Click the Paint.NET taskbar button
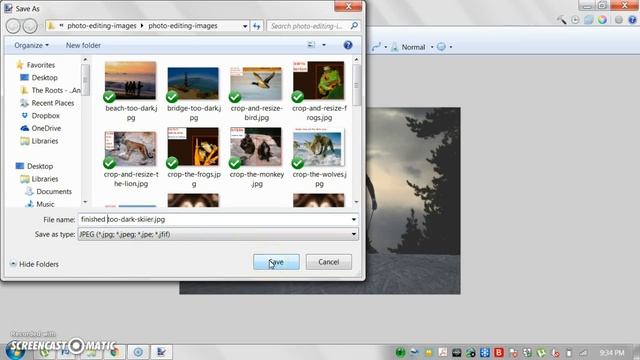The width and height of the screenshot is (640, 360). (x=161, y=352)
